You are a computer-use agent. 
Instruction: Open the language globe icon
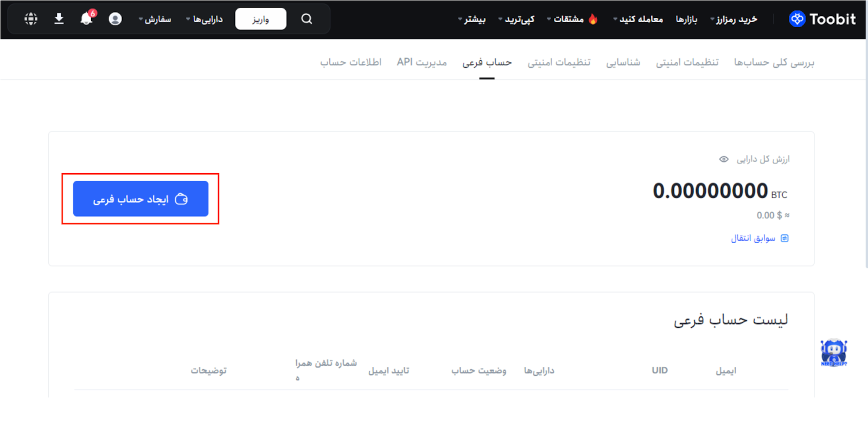click(x=31, y=19)
